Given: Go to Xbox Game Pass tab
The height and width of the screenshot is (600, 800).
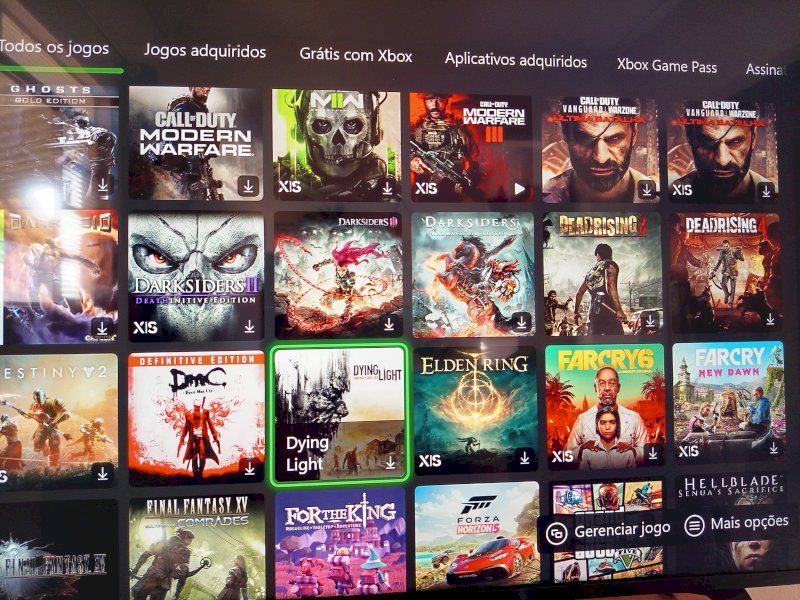Looking at the screenshot, I should pyautogui.click(x=667, y=65).
